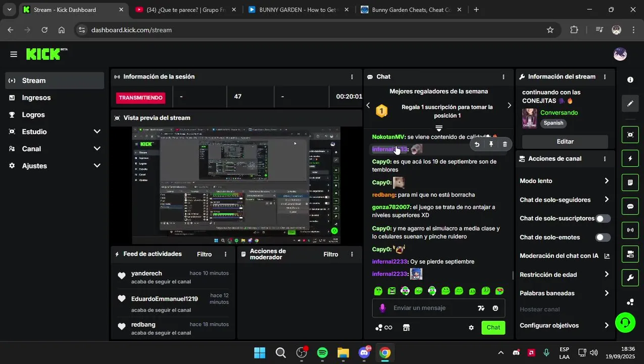Click the info icon in right toolbar
Viewport: 644px width, 364px height.
(630, 80)
